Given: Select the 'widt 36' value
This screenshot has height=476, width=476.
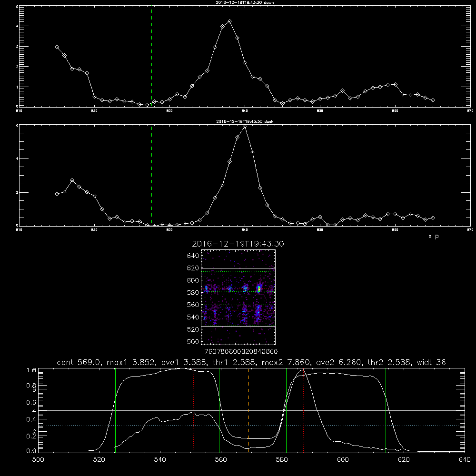Looking at the screenshot, I should [431, 362].
